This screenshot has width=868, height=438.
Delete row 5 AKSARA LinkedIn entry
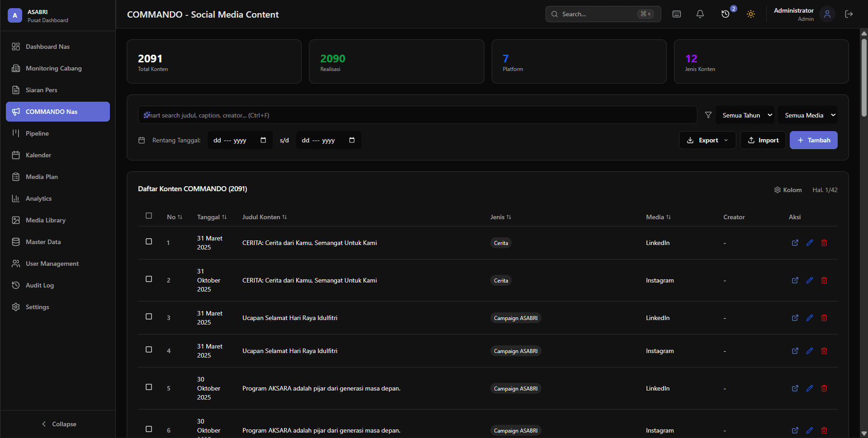(x=824, y=388)
